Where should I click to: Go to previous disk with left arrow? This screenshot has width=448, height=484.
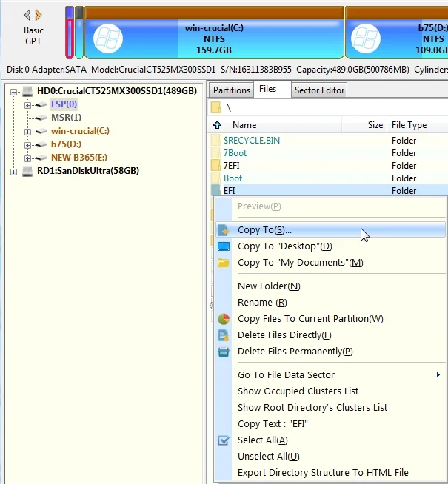[x=27, y=15]
